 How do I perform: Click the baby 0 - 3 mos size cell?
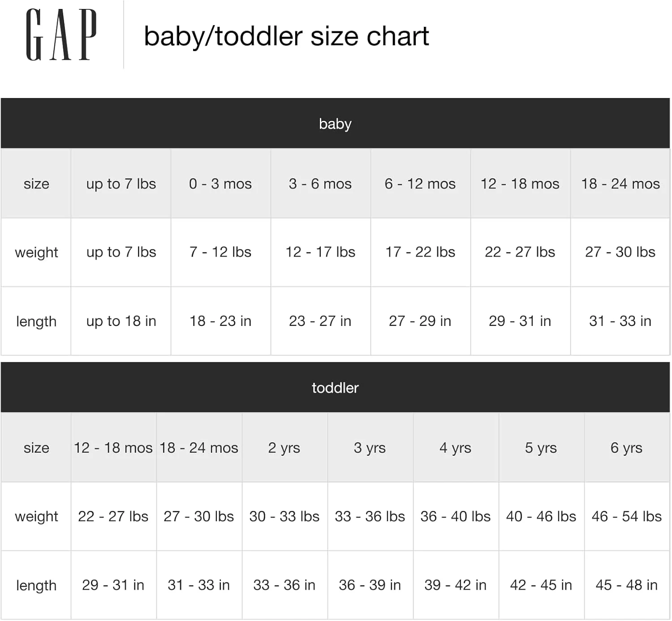tap(220, 184)
